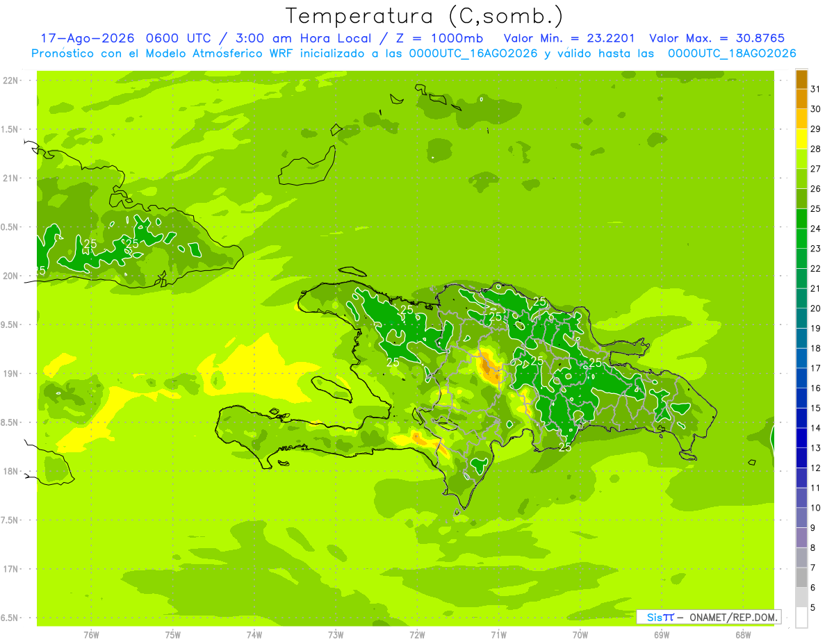This screenshot has height=644, width=834.
Task: Click the '76W' longitude axis label
Action: point(91,634)
